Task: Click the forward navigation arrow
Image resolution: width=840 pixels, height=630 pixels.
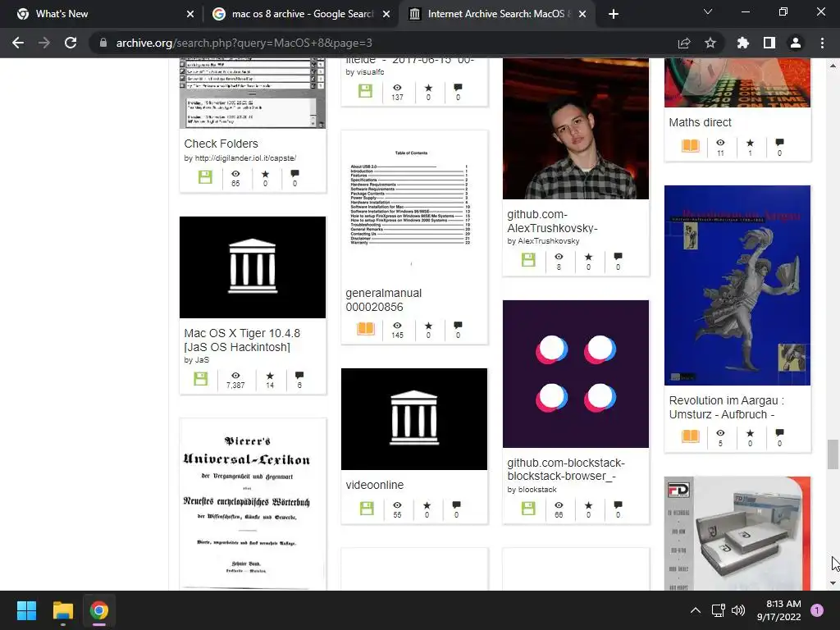Action: pos(44,43)
